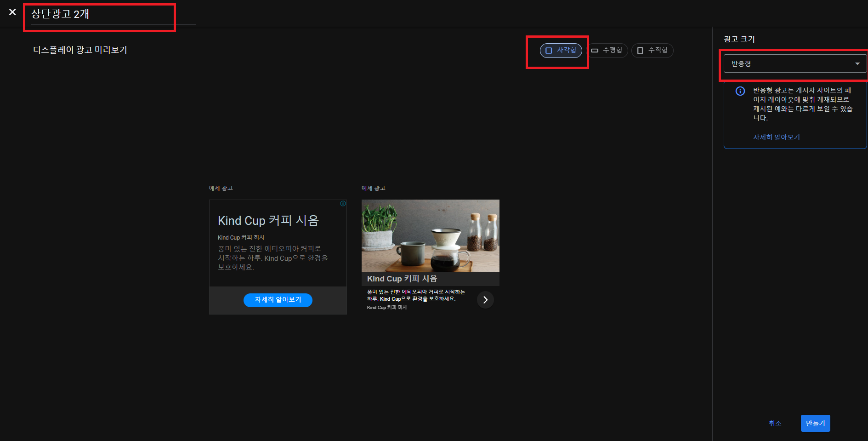Click the dropdown arrow on the 반응형 field
The image size is (868, 441).
(x=857, y=63)
